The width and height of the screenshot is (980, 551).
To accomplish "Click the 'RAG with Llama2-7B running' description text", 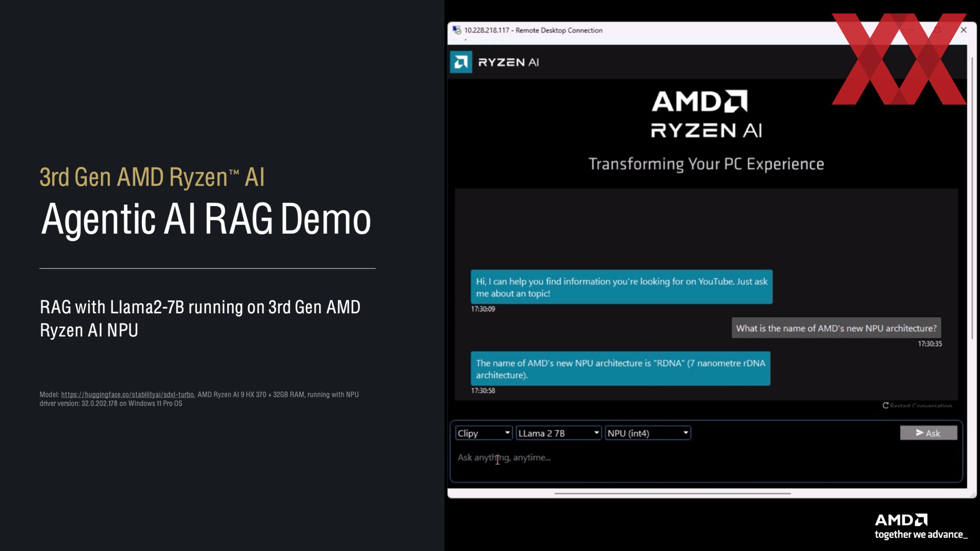I will pos(200,318).
